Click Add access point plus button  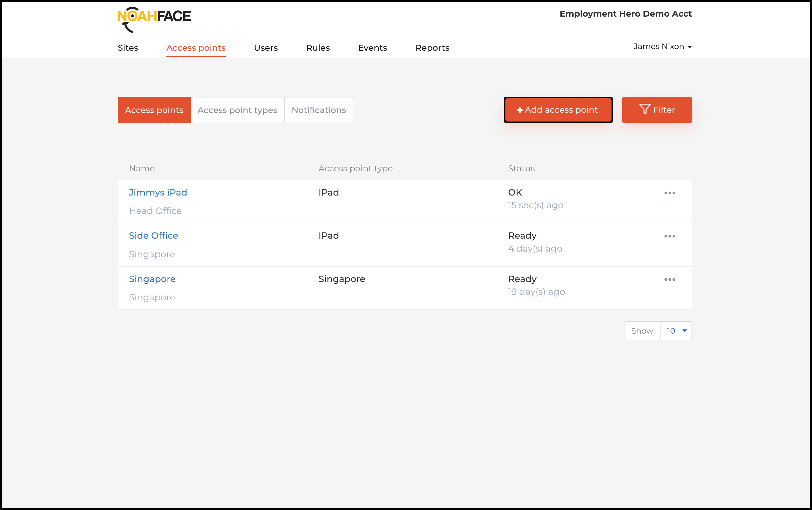pos(558,110)
